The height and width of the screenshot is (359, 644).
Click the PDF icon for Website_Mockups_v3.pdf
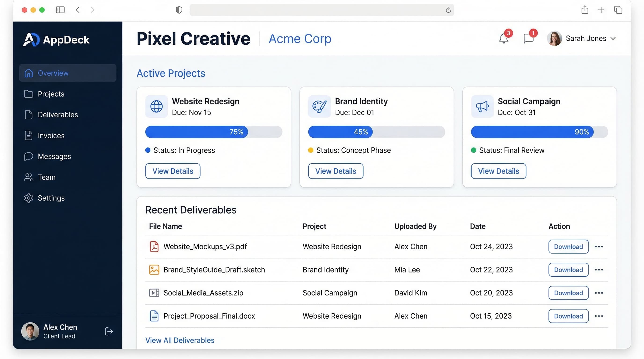tap(154, 246)
